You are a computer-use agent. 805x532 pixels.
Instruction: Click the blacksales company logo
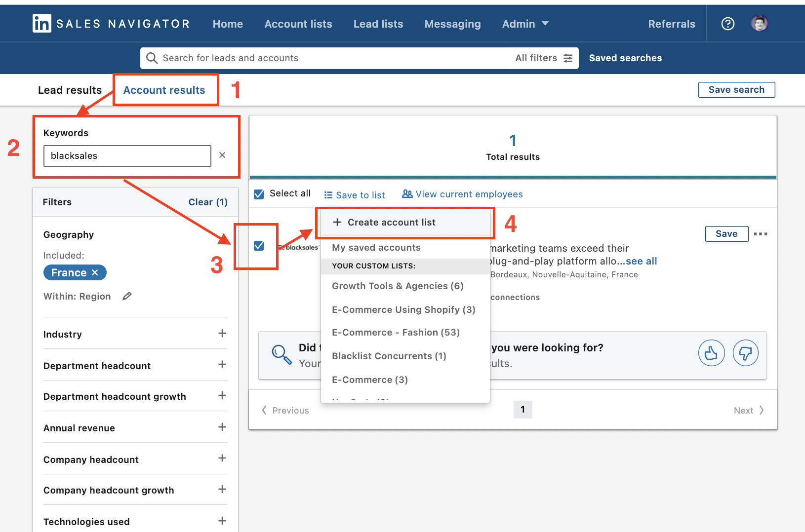pyautogui.click(x=298, y=247)
